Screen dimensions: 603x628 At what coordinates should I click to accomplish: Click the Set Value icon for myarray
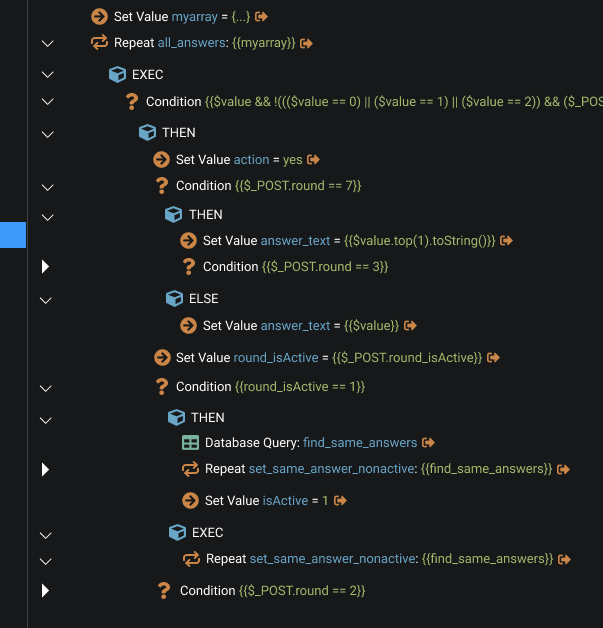99,17
